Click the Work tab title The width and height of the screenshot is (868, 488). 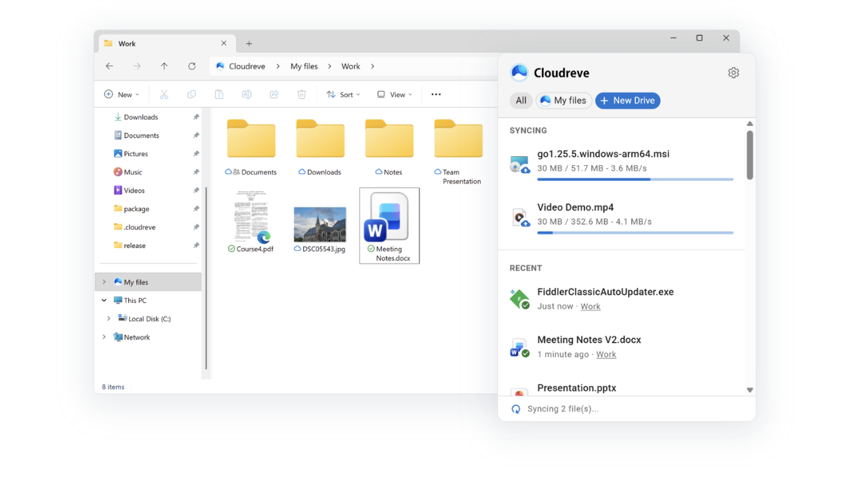click(127, 43)
